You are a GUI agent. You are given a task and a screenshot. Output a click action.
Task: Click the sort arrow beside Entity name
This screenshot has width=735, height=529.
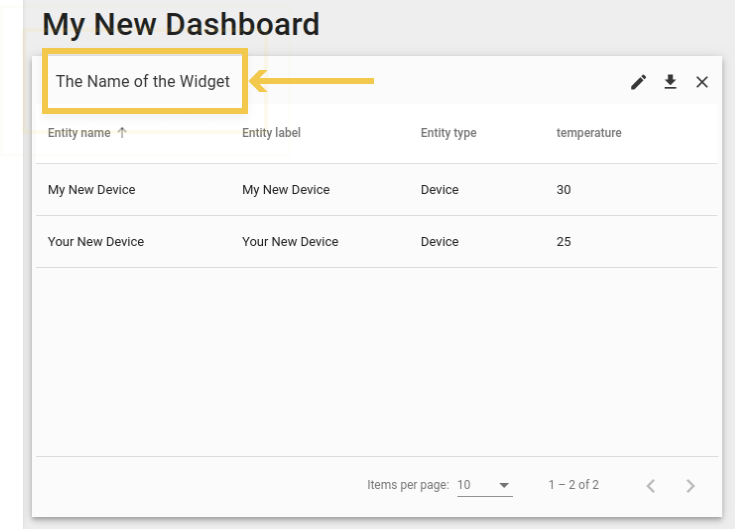coord(122,133)
